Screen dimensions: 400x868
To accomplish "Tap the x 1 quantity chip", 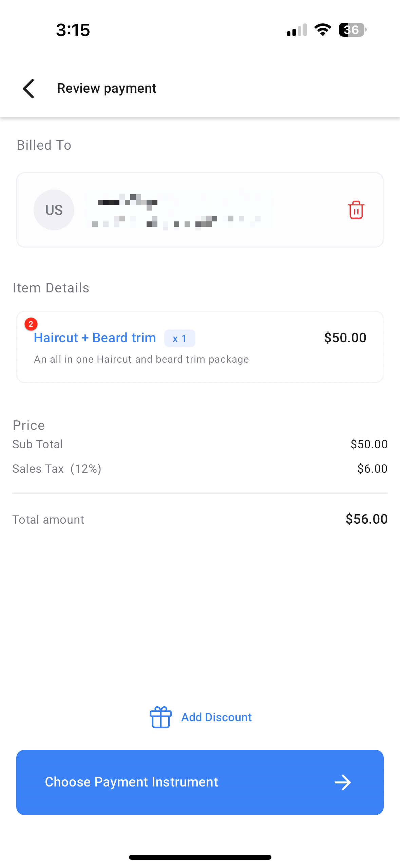I will [180, 338].
